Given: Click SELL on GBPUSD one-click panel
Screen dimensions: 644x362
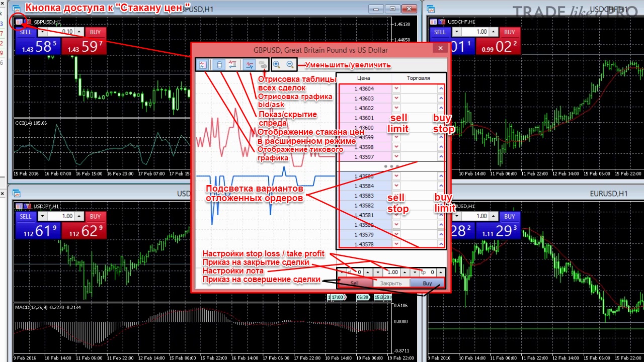Looking at the screenshot, I should (26, 32).
